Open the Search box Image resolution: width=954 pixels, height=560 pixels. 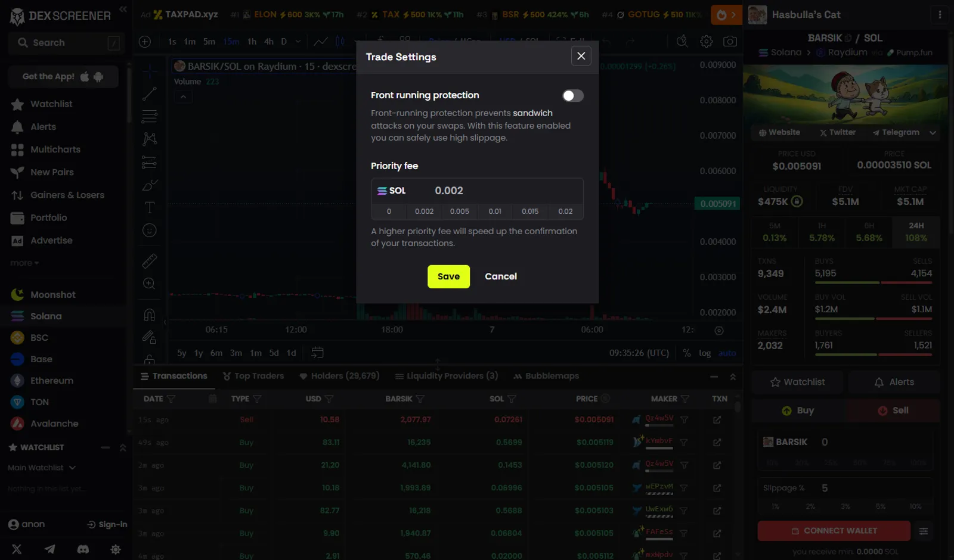coord(66,43)
